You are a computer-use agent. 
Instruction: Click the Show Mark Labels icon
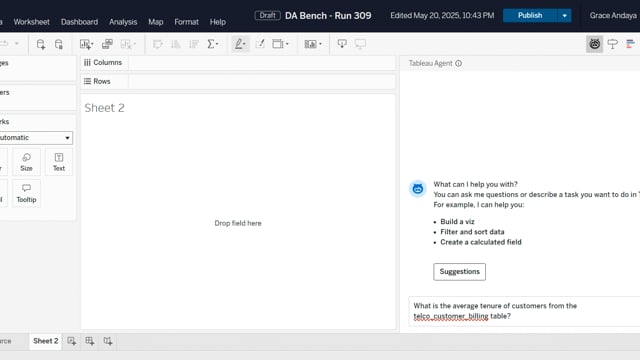coord(260,44)
